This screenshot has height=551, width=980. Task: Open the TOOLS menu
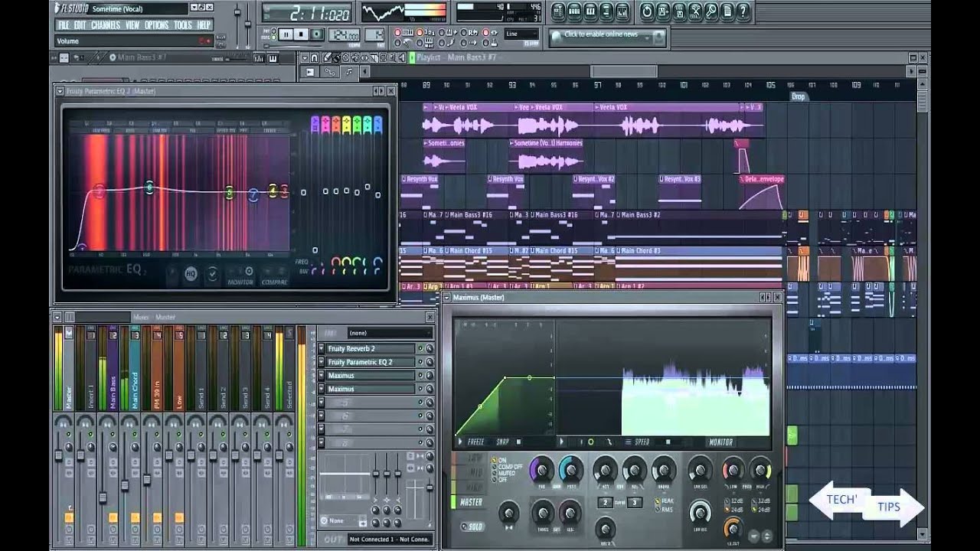coord(183,24)
